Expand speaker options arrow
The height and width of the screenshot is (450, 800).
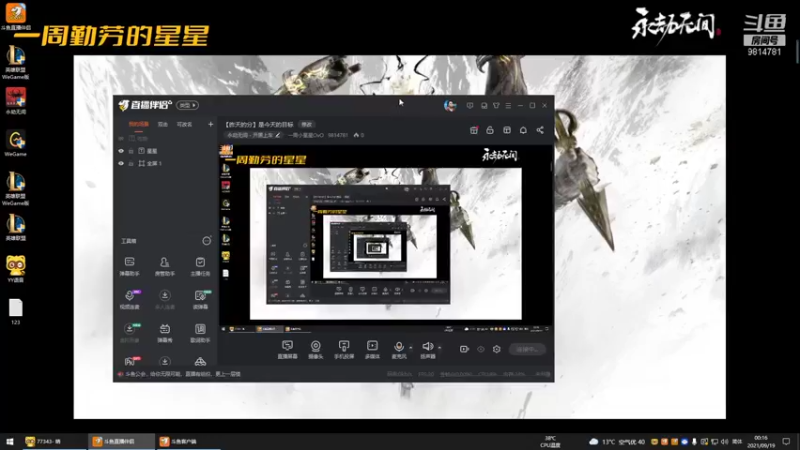(440, 348)
